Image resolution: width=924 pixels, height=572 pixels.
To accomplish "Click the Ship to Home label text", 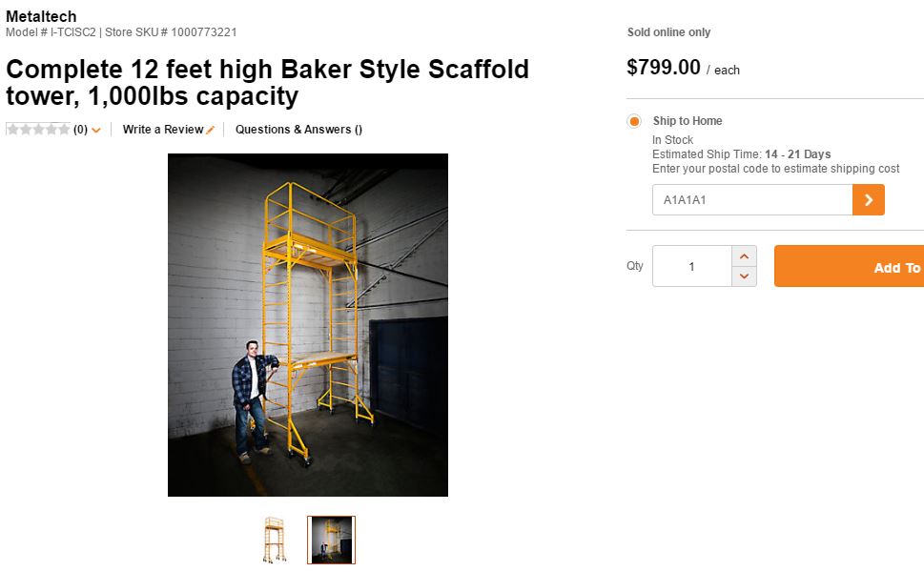I will pyautogui.click(x=687, y=121).
